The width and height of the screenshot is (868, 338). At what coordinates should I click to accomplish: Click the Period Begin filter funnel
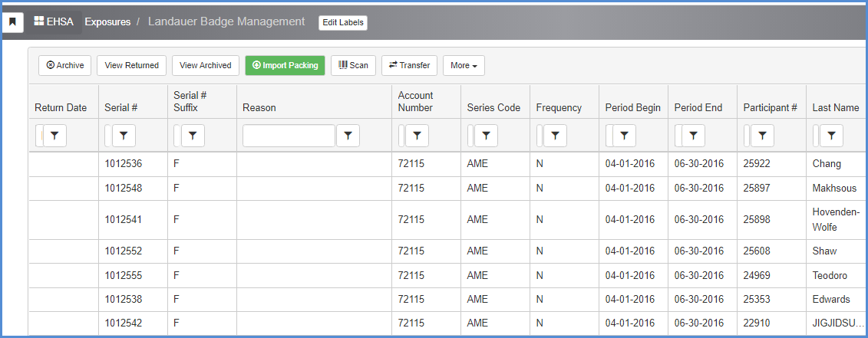coord(624,136)
